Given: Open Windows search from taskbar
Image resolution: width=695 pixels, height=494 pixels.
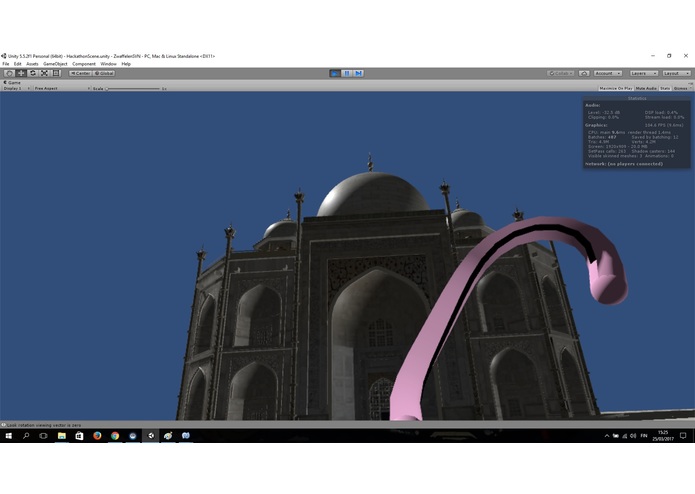Looking at the screenshot, I should pos(26,436).
